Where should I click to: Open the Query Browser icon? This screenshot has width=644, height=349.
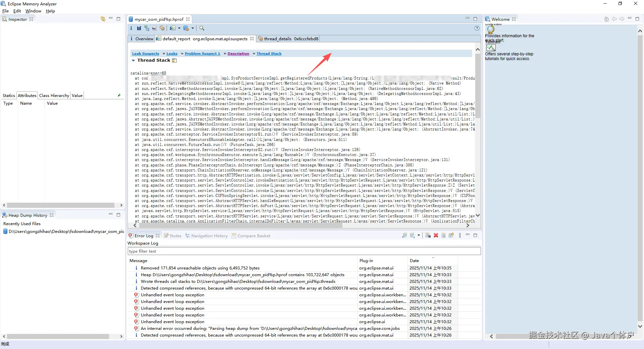186,28
